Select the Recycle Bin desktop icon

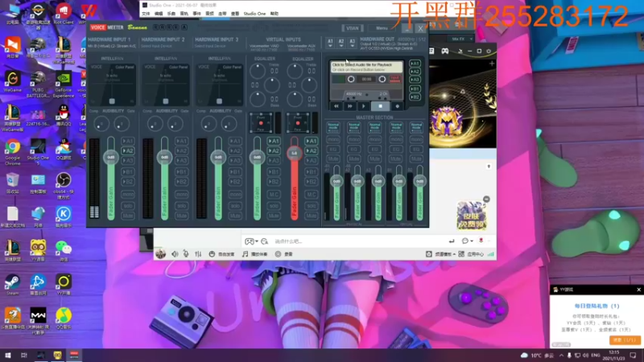pyautogui.click(x=13, y=183)
